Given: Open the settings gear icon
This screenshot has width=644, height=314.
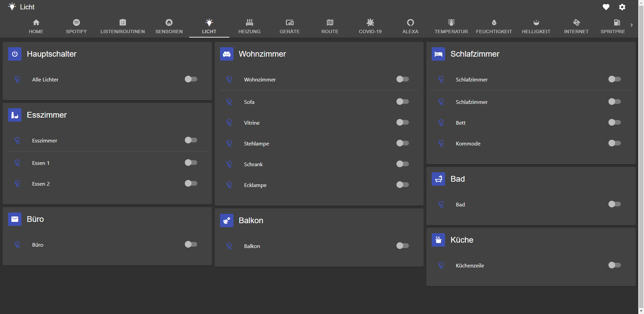Looking at the screenshot, I should pos(622,7).
